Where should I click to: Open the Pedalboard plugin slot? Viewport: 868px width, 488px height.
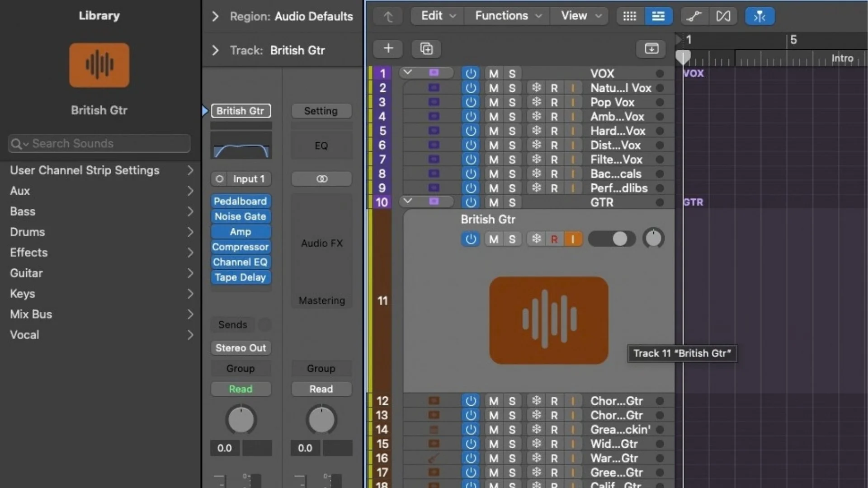pos(241,201)
